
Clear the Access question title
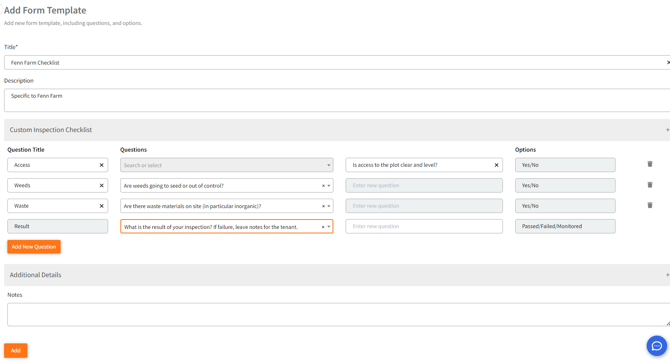[x=102, y=165]
